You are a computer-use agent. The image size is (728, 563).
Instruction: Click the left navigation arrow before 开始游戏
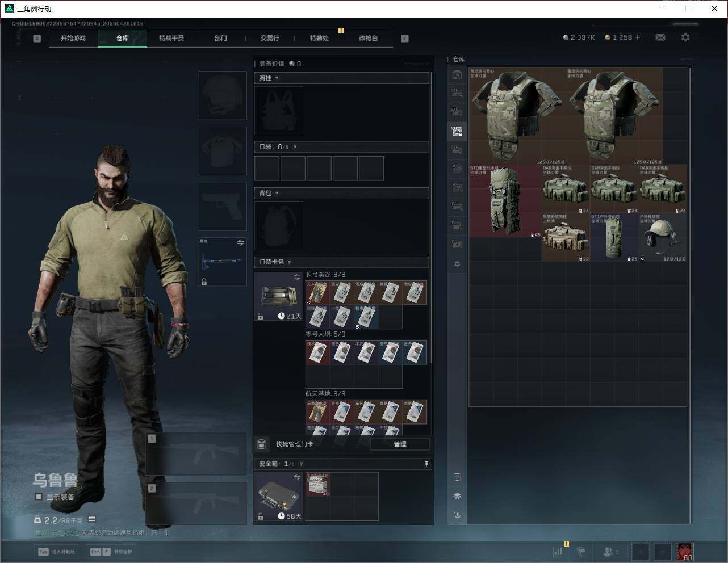click(x=37, y=38)
